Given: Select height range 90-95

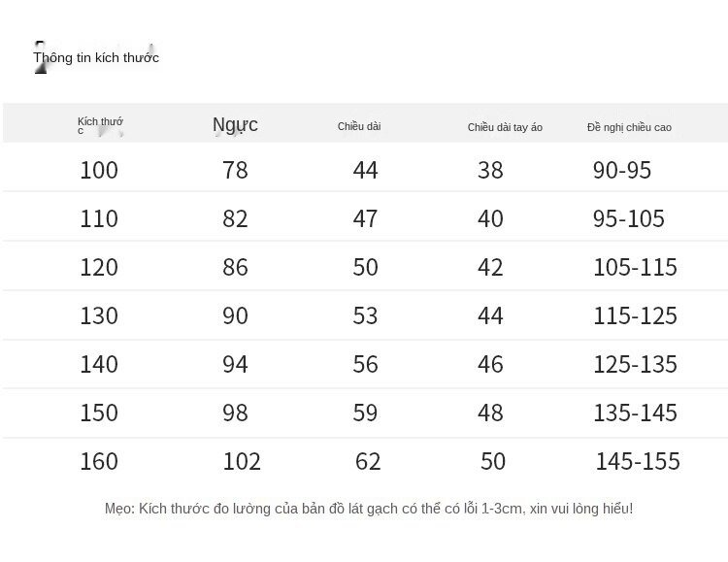Looking at the screenshot, I should (x=622, y=171).
